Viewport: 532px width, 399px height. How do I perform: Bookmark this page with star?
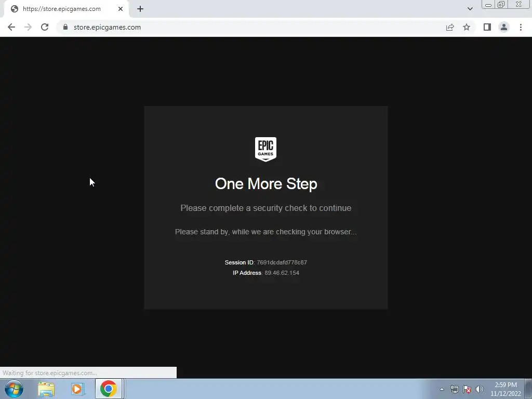[x=467, y=27]
